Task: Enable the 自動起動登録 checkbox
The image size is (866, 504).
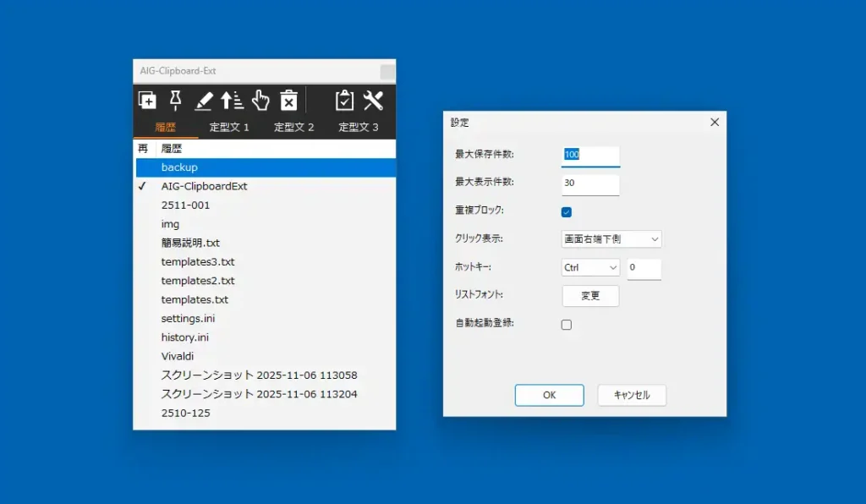Action: pyautogui.click(x=566, y=323)
